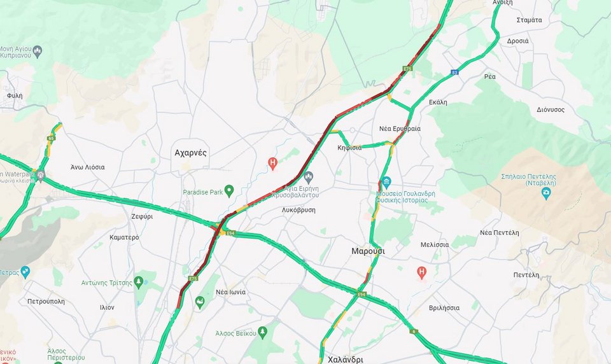This screenshot has width=611, height=364.
Task: Open the Αγία Ειρήνη Χρυσοβαλάντου church marker
Action: point(308,178)
